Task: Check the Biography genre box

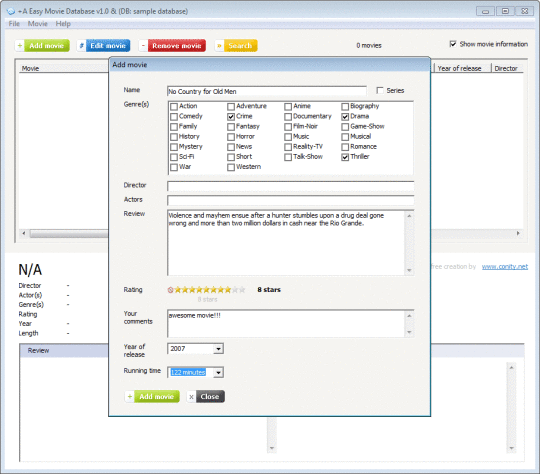Action: coord(345,106)
